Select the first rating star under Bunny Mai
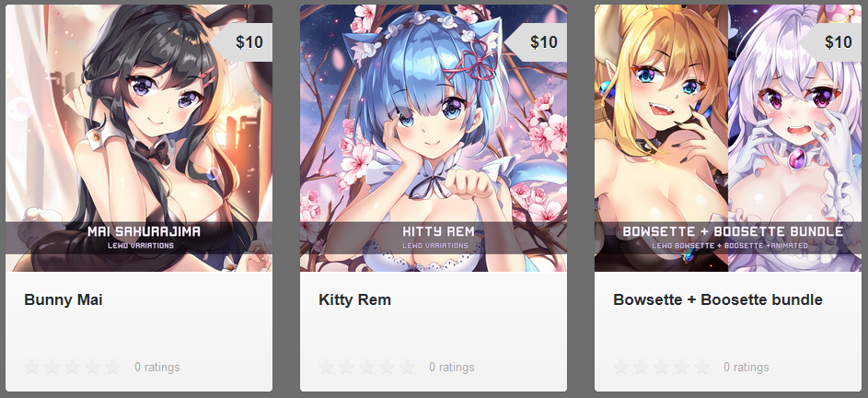 pyautogui.click(x=32, y=367)
